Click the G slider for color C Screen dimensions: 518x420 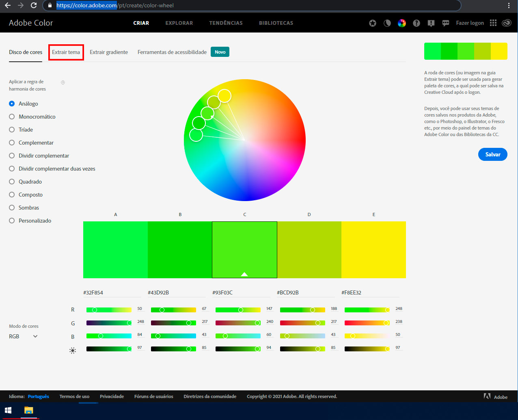click(238, 323)
